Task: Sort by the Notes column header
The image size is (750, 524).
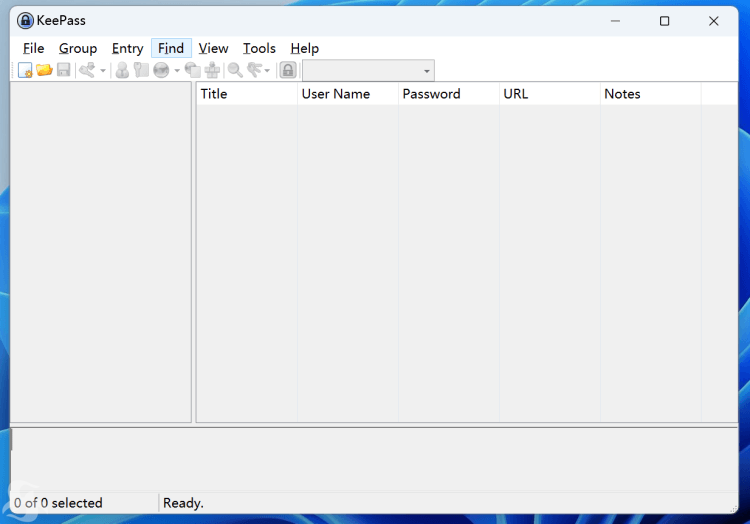Action: (651, 94)
